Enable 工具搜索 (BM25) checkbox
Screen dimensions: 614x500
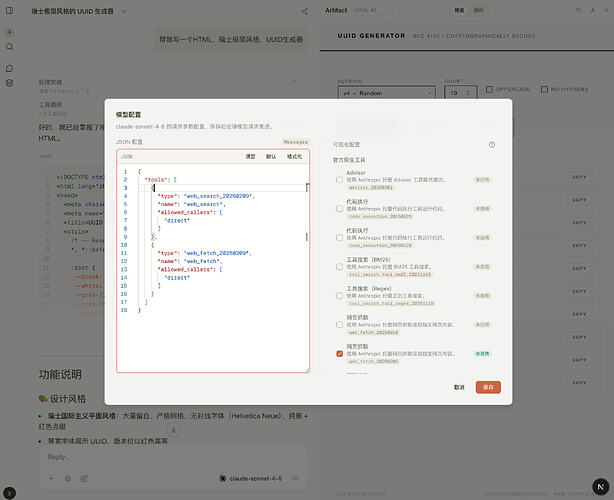(340, 267)
